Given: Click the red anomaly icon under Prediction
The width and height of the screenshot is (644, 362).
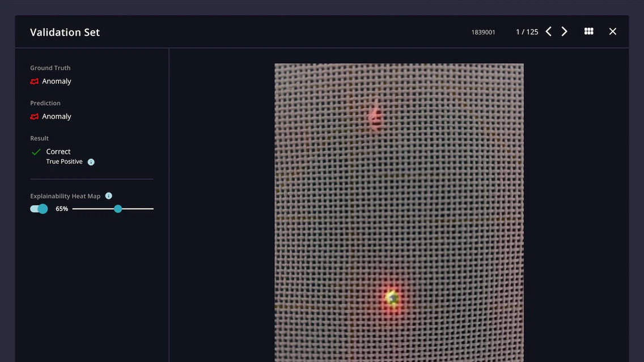Looking at the screenshot, I should click(x=35, y=117).
